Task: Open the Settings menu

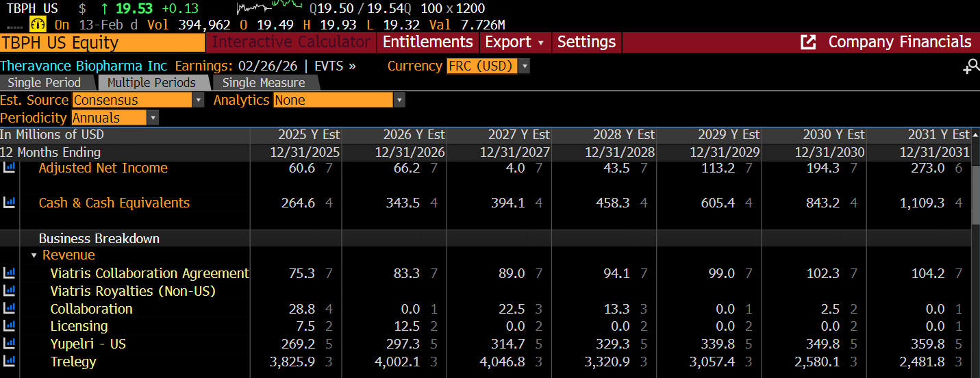Action: [x=586, y=42]
